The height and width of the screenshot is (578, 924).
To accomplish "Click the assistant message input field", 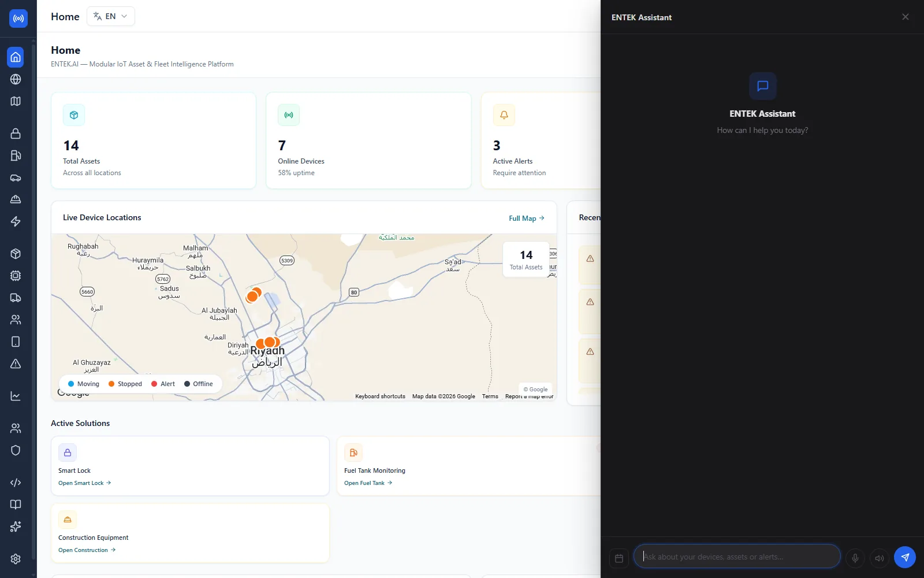I will pos(737,557).
